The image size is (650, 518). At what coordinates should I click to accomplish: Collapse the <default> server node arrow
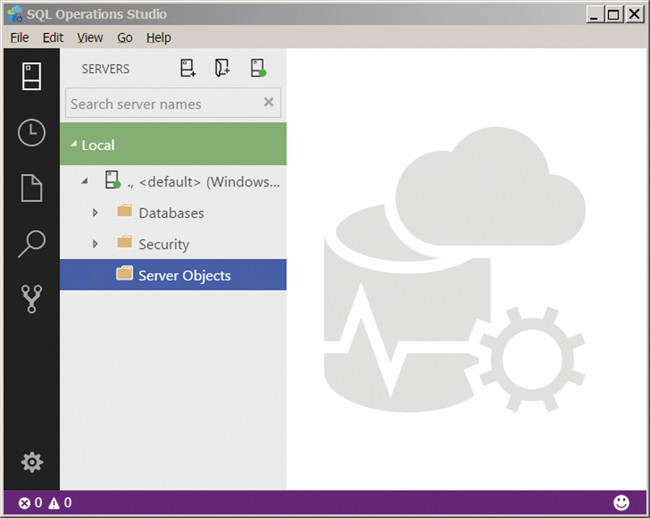click(x=85, y=181)
